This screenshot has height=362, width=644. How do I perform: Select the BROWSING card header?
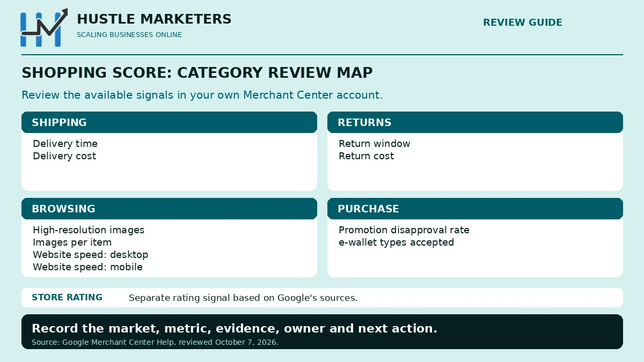tap(169, 209)
